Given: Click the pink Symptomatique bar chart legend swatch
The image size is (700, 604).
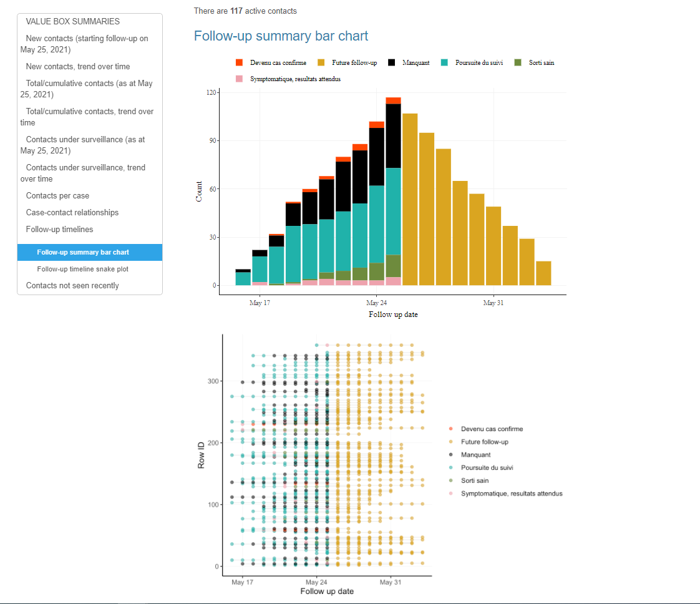Looking at the screenshot, I should pyautogui.click(x=239, y=79).
